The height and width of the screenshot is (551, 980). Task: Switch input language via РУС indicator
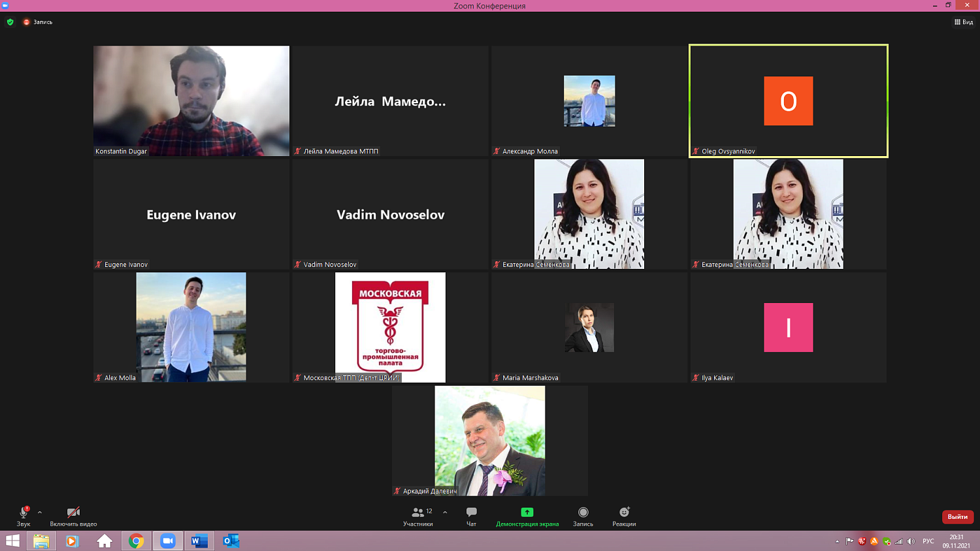tap(928, 541)
